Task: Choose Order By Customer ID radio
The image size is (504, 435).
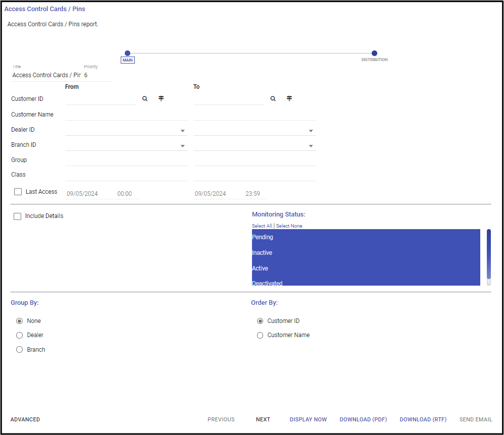Action: pyautogui.click(x=260, y=321)
